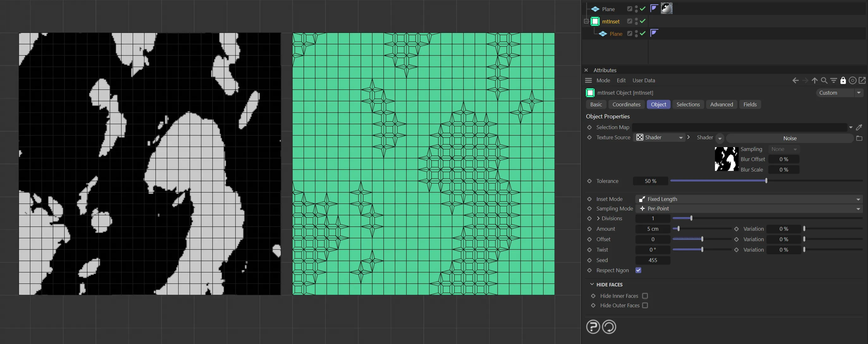Screen dimensions: 868x344
Task: Open Attributes in new window icon
Action: (x=862, y=80)
